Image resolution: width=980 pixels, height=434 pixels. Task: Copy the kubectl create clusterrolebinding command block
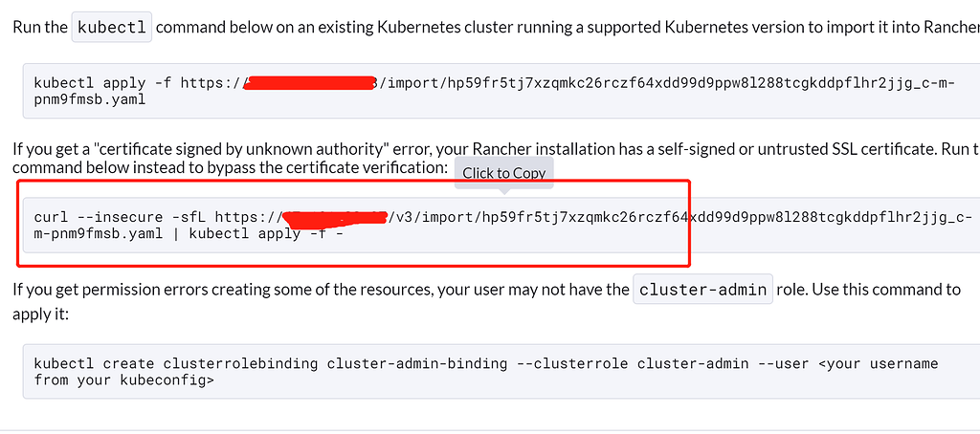tap(501, 372)
